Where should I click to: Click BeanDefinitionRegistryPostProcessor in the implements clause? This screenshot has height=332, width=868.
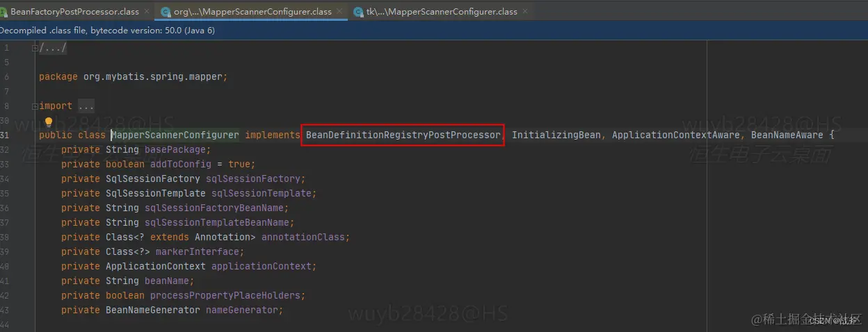403,135
